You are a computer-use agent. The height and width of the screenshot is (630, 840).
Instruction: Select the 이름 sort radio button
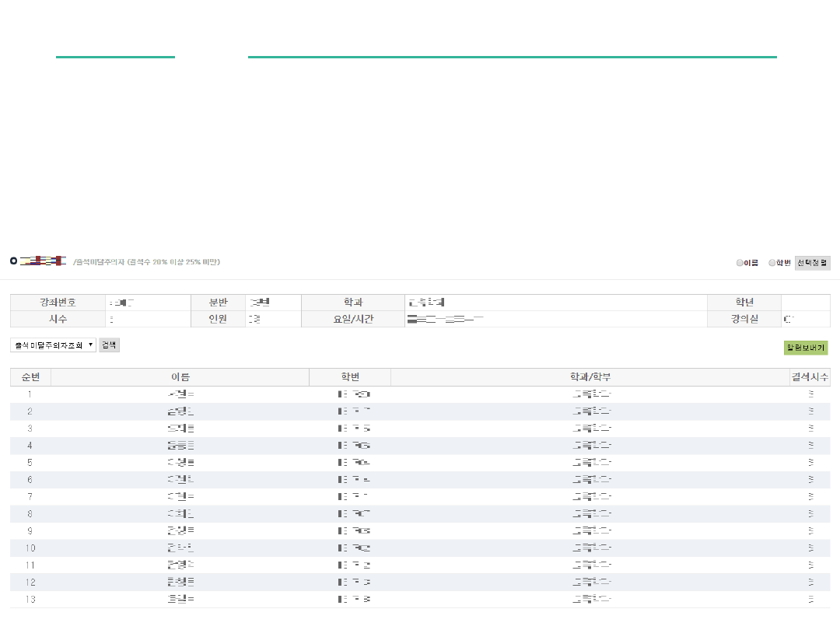point(740,263)
